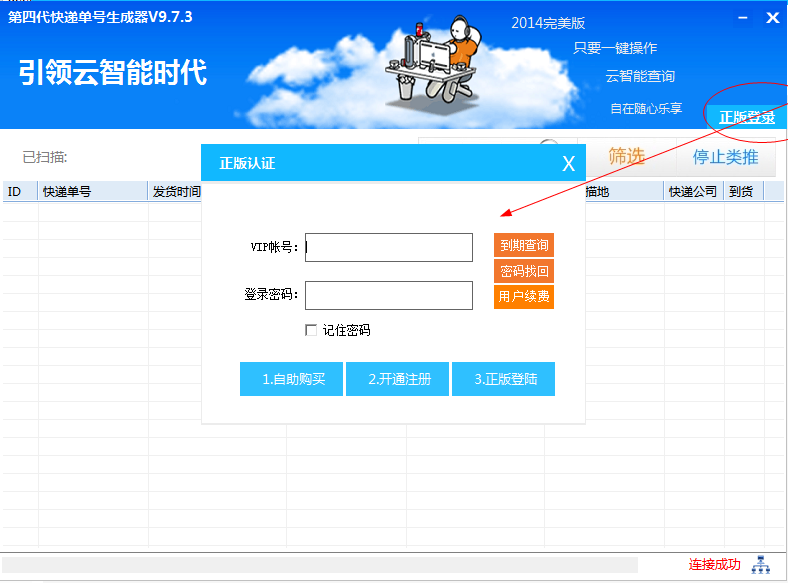788x583 pixels.
Task: Sort by the 快递单号 column header
Action: tap(93, 191)
